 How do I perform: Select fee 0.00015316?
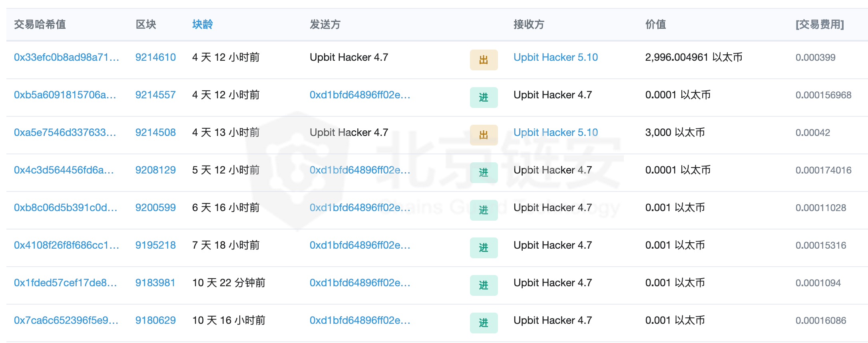[821, 245]
